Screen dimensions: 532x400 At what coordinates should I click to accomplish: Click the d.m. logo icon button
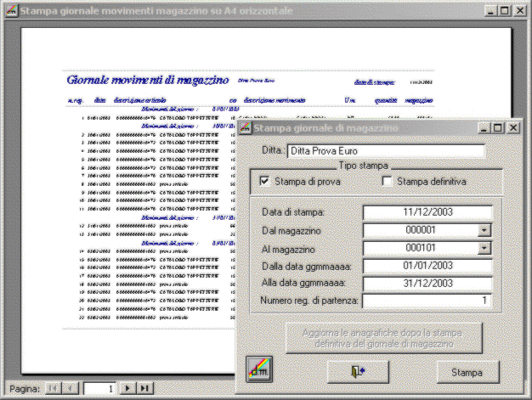[x=259, y=369]
